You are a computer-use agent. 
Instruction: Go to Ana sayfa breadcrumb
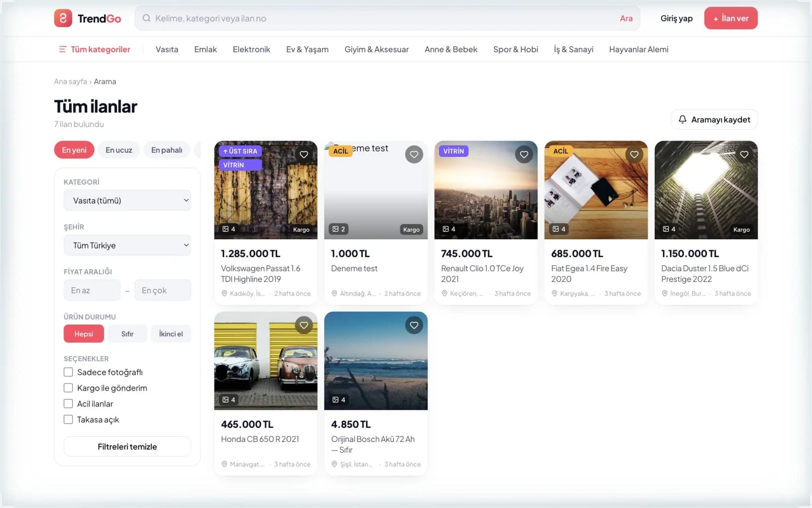[71, 81]
